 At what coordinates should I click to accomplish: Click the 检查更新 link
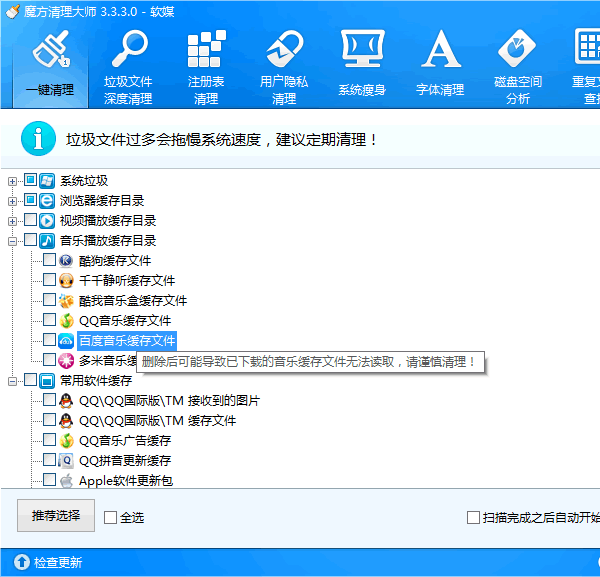(58, 563)
